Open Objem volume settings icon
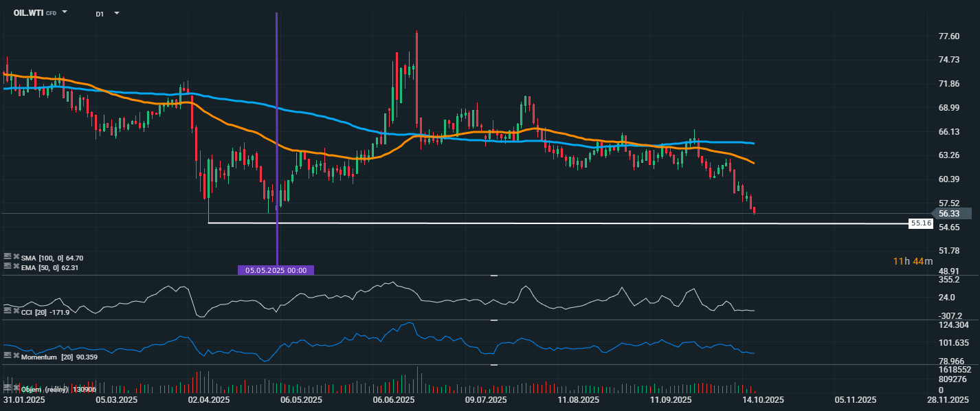 [x=7, y=389]
